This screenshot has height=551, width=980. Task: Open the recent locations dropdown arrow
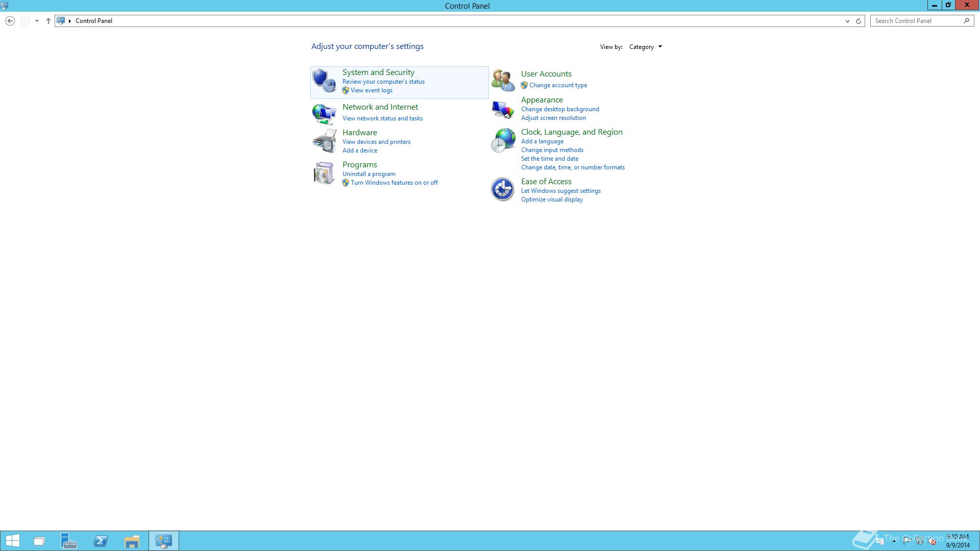[x=37, y=21]
